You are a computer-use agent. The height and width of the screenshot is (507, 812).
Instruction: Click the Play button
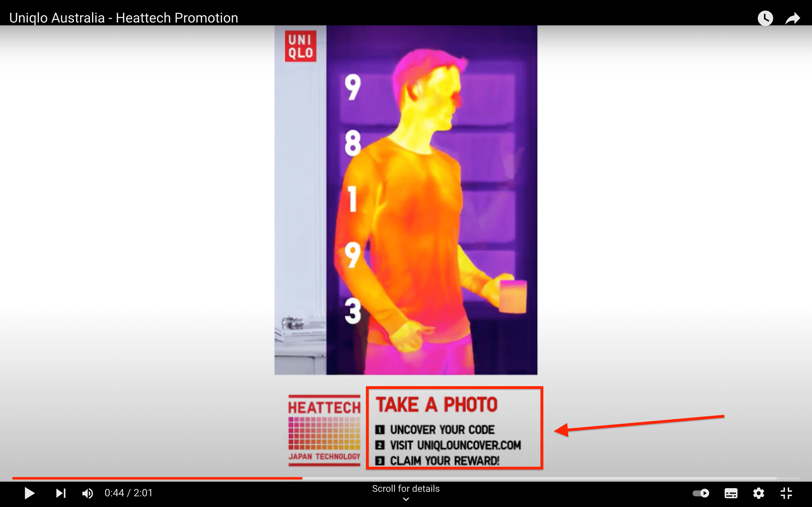[x=30, y=493]
